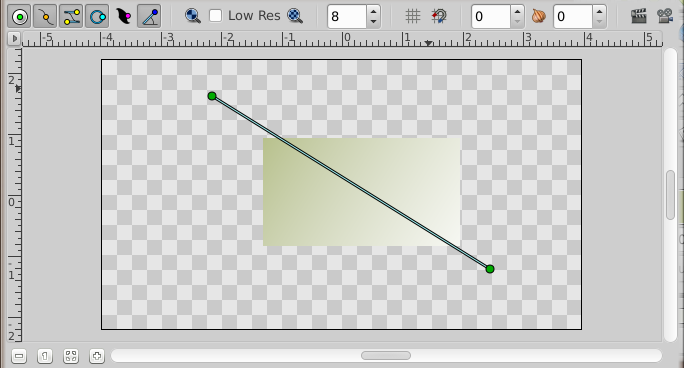Click the field left of the onion icon

[x=491, y=17]
